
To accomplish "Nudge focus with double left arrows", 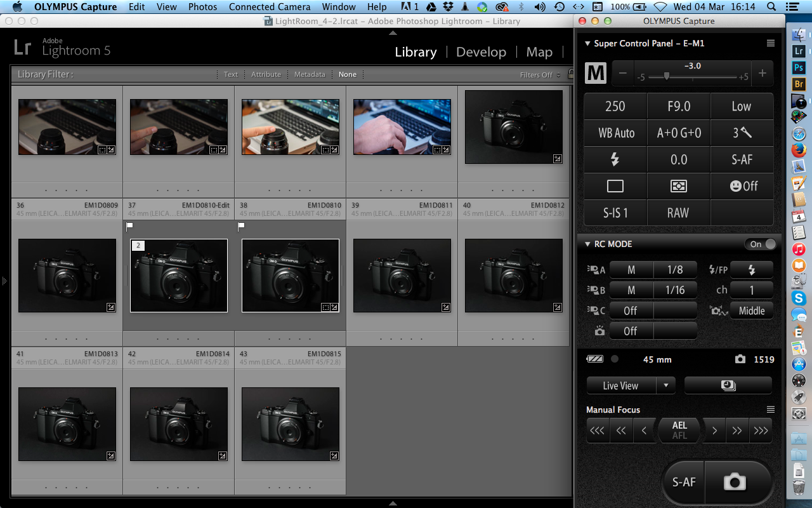I will [621, 431].
